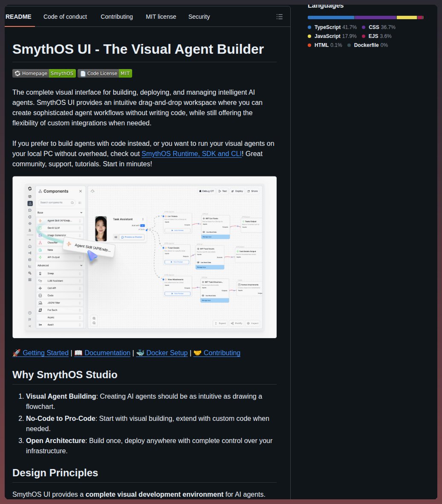The height and width of the screenshot is (504, 442).
Task: Open the Contributing tab
Action: [117, 17]
